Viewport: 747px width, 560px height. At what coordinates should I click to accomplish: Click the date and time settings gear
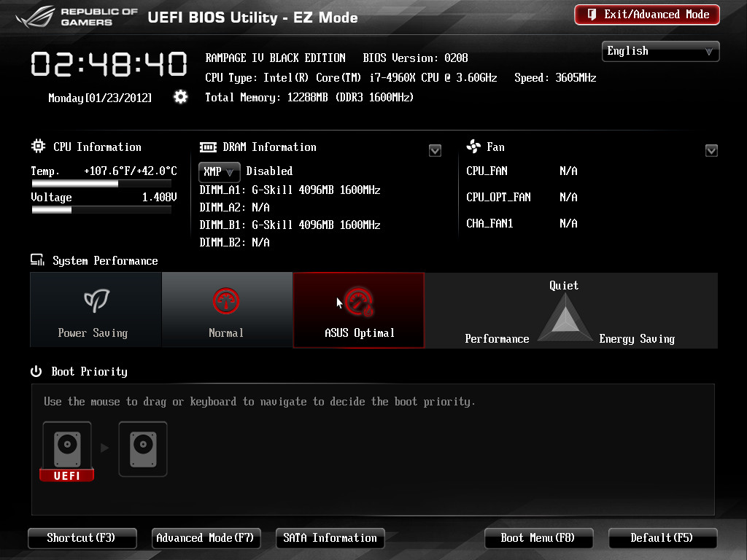[x=181, y=97]
